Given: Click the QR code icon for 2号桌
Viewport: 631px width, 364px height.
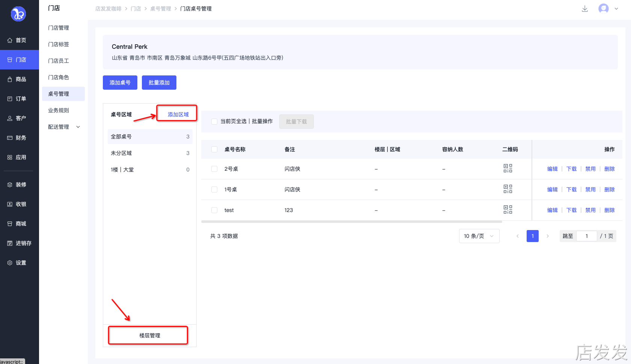Looking at the screenshot, I should point(508,168).
